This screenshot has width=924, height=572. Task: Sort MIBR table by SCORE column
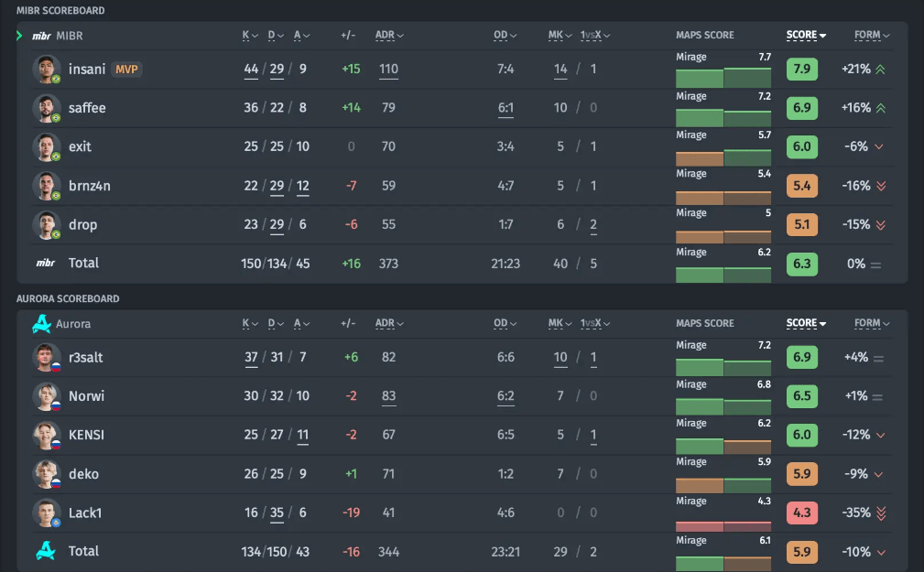(806, 36)
